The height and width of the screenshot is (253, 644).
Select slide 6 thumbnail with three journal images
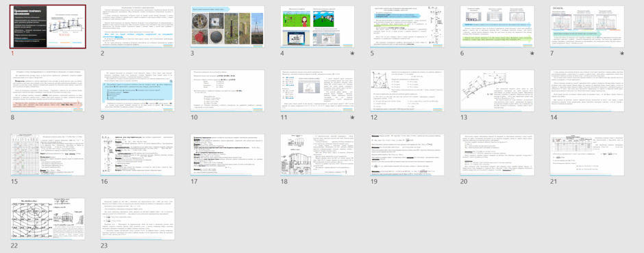pos(497,27)
